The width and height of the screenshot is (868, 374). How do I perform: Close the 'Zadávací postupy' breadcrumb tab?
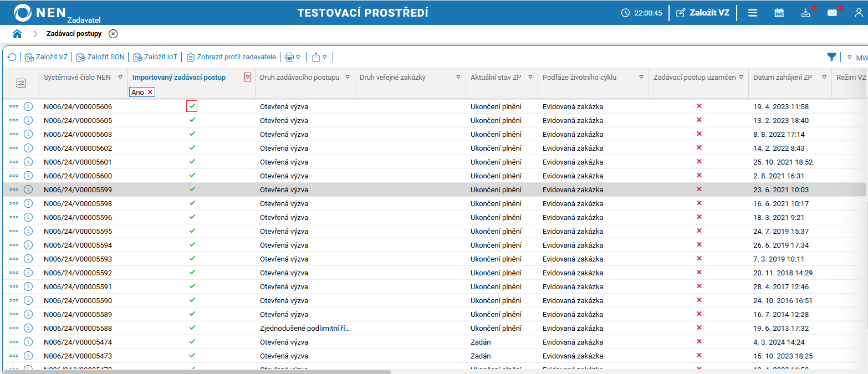click(113, 33)
